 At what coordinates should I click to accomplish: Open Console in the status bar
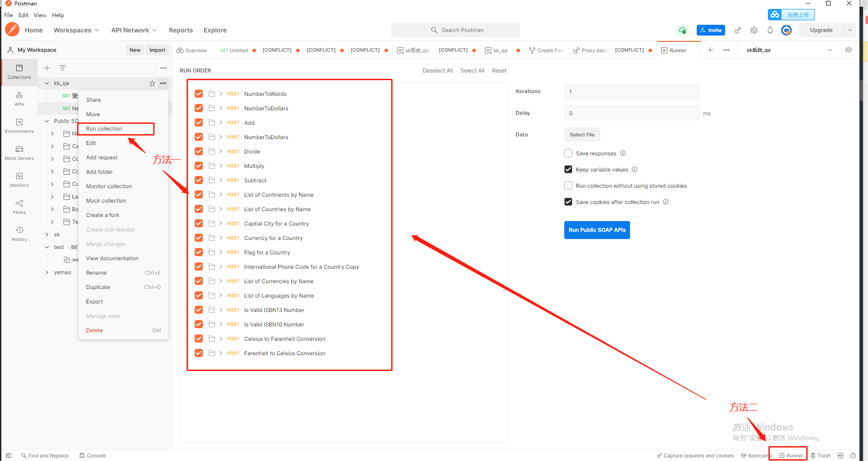(92, 456)
